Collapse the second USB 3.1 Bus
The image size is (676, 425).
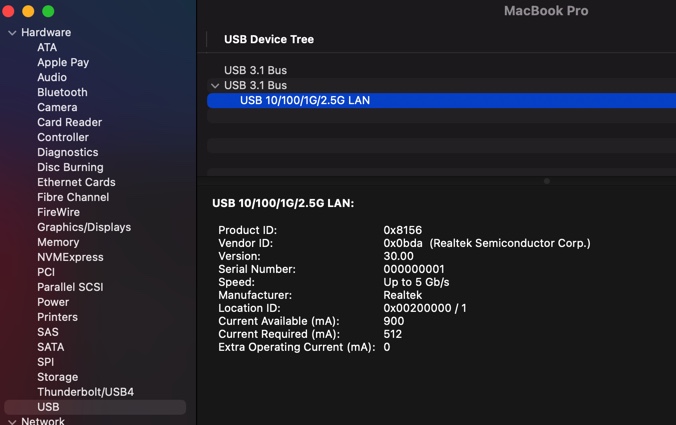(215, 86)
